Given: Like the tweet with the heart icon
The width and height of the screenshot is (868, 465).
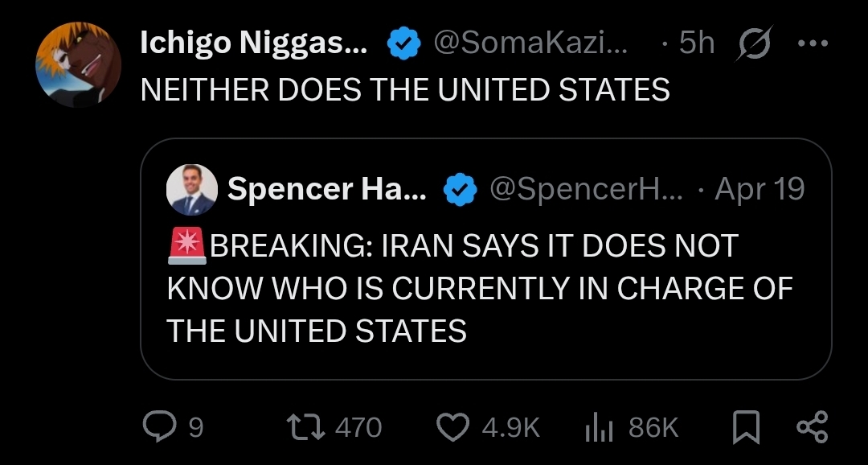Looking at the screenshot, I should (x=454, y=427).
